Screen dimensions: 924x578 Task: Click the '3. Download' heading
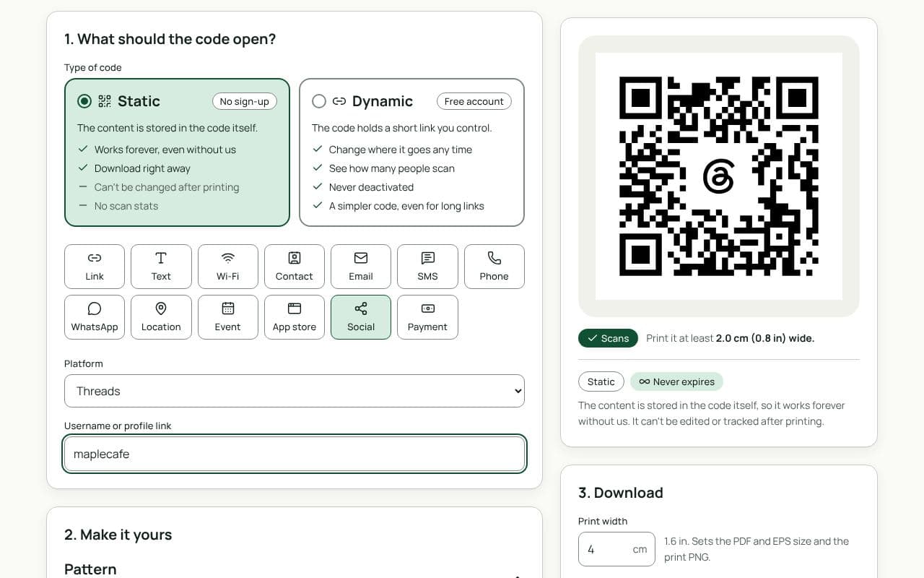coord(621,493)
